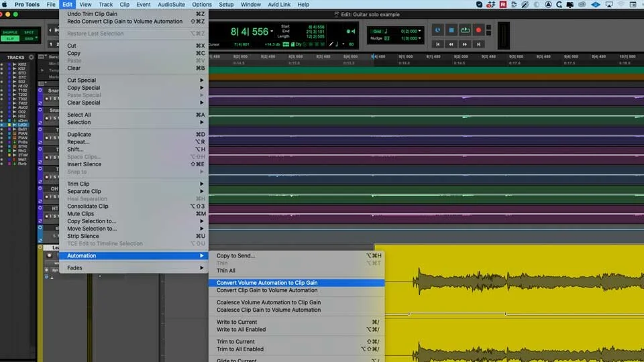Screen dimensions: 644x362
Task: Open Separate Clip submenu
Action: point(134,191)
